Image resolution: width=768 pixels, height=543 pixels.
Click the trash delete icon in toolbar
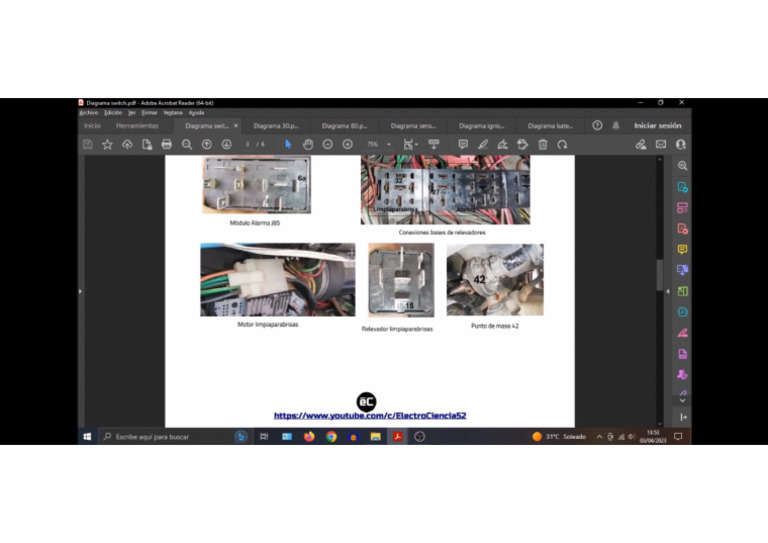point(543,144)
